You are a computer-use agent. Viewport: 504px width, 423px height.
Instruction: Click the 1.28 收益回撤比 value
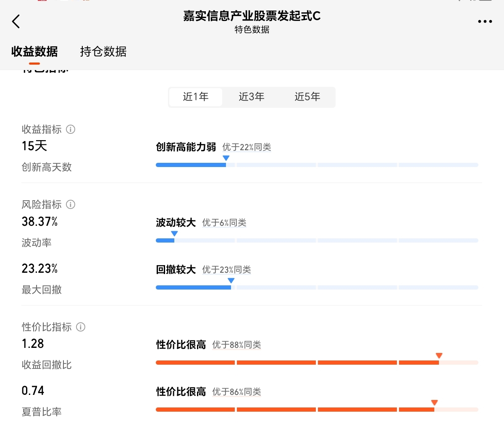click(33, 344)
